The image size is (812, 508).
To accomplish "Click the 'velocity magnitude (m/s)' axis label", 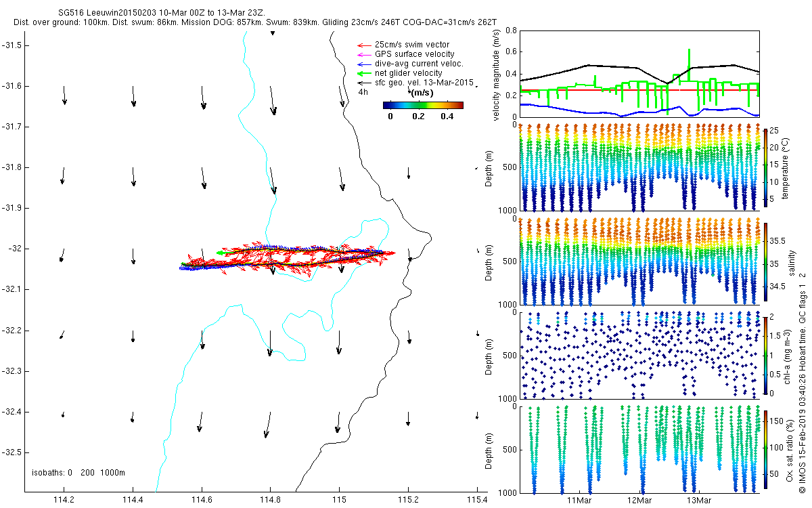I will 497,75.
